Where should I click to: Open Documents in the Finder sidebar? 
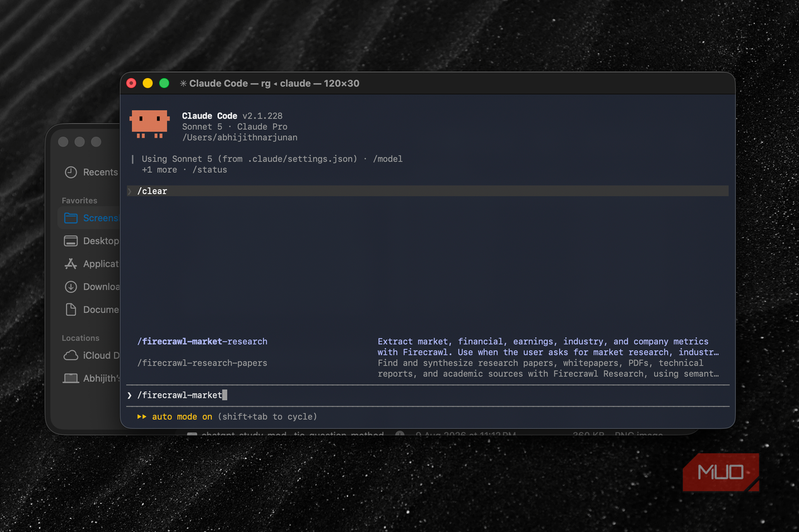(x=91, y=309)
